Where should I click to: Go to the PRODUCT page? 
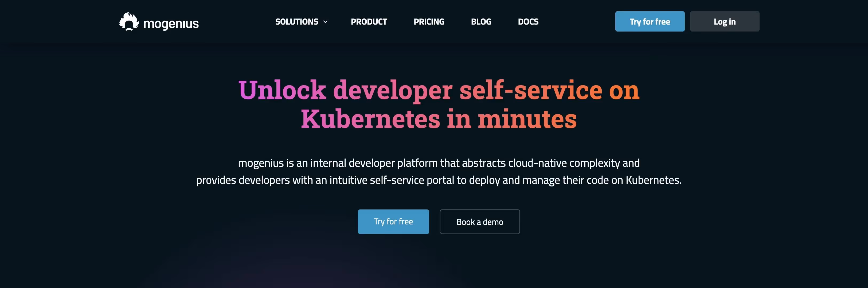(x=369, y=22)
